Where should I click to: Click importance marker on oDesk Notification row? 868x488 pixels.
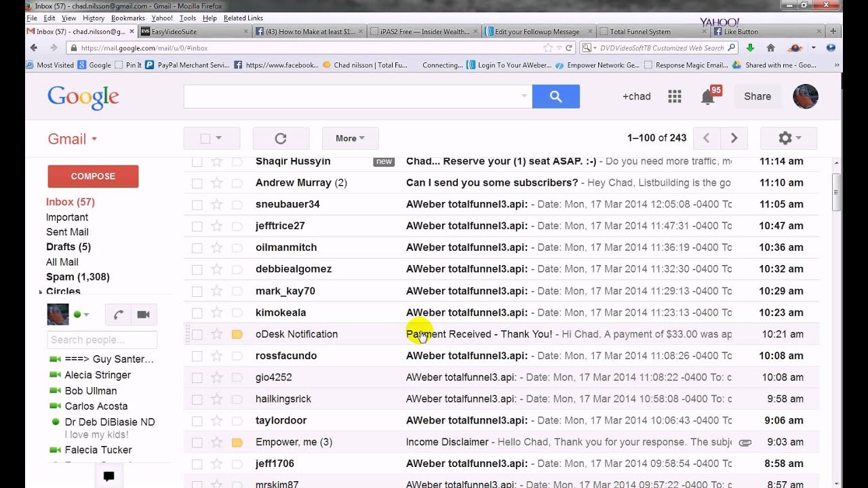click(x=237, y=334)
